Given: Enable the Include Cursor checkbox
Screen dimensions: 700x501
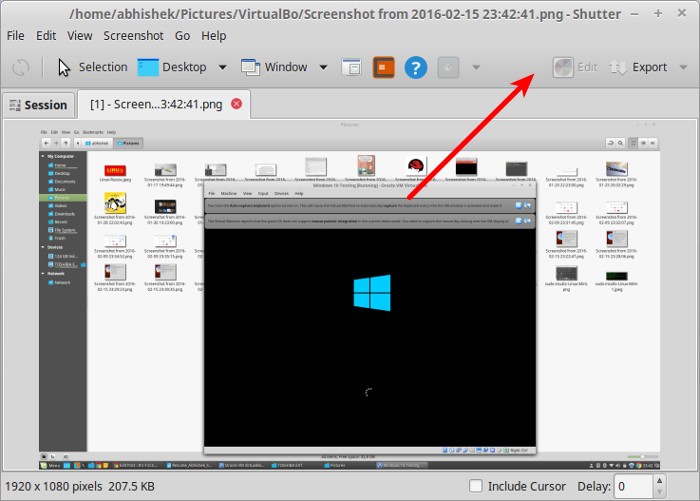Looking at the screenshot, I should (x=476, y=486).
